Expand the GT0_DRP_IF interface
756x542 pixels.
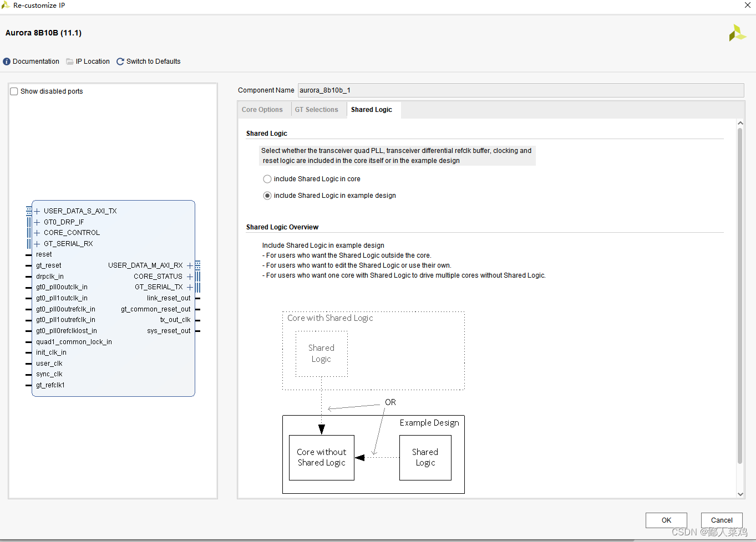(37, 222)
